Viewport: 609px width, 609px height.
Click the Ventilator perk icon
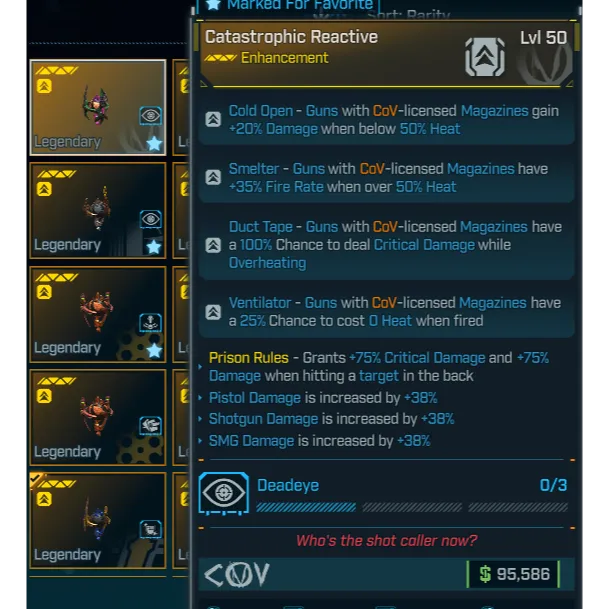coord(213,312)
